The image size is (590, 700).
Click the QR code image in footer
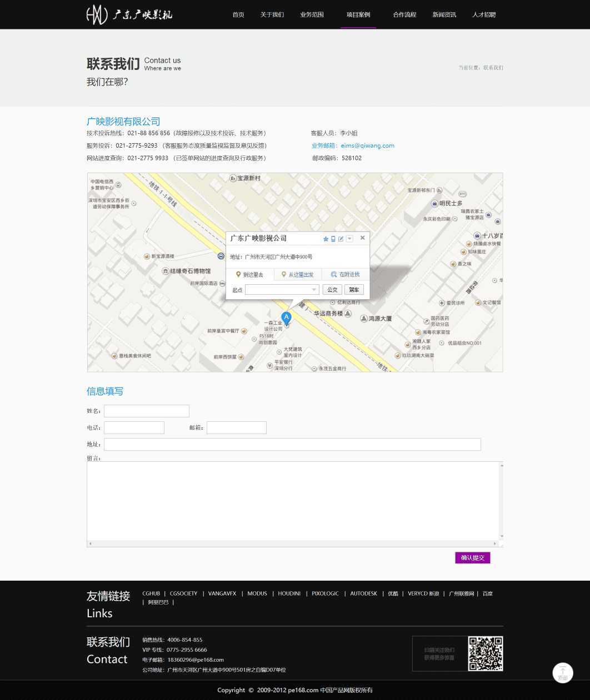(485, 653)
